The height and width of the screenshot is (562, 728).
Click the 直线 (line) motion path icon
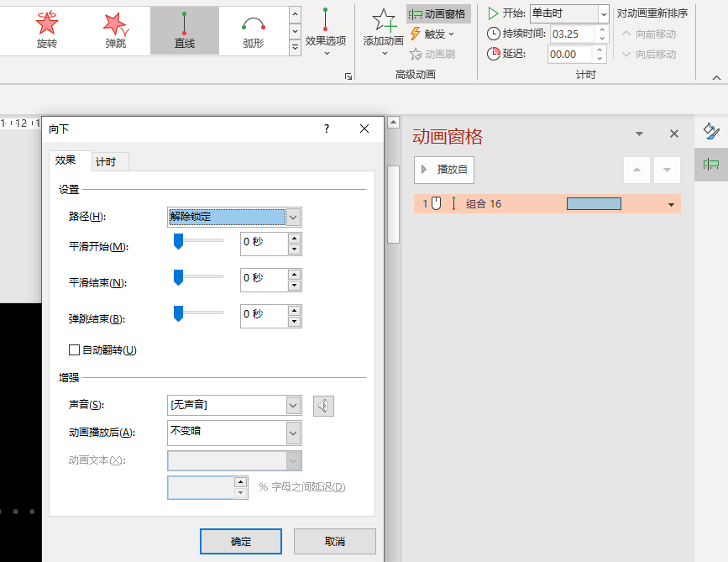(184, 29)
